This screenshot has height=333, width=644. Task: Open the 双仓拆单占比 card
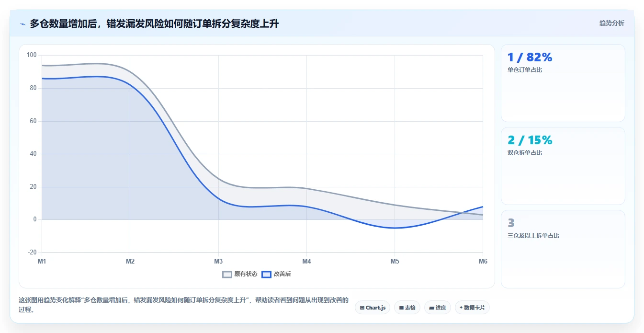[563, 166]
